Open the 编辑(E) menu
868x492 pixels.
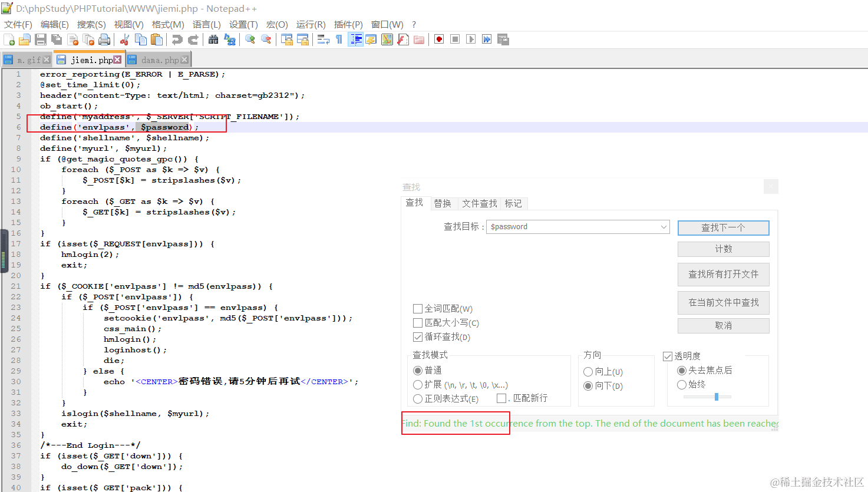pyautogui.click(x=55, y=24)
